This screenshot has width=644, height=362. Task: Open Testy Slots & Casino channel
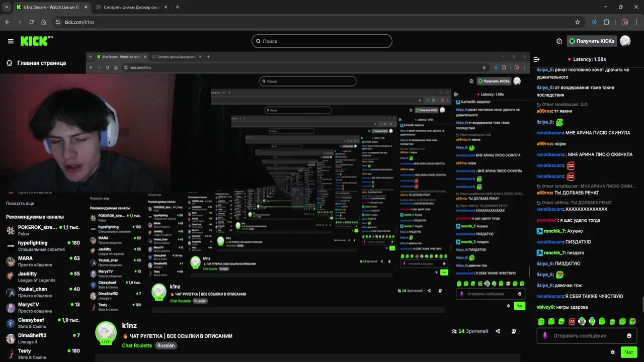tap(43, 354)
